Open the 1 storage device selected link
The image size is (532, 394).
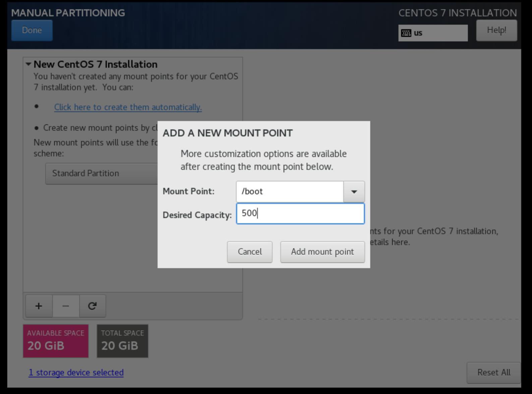click(x=76, y=373)
